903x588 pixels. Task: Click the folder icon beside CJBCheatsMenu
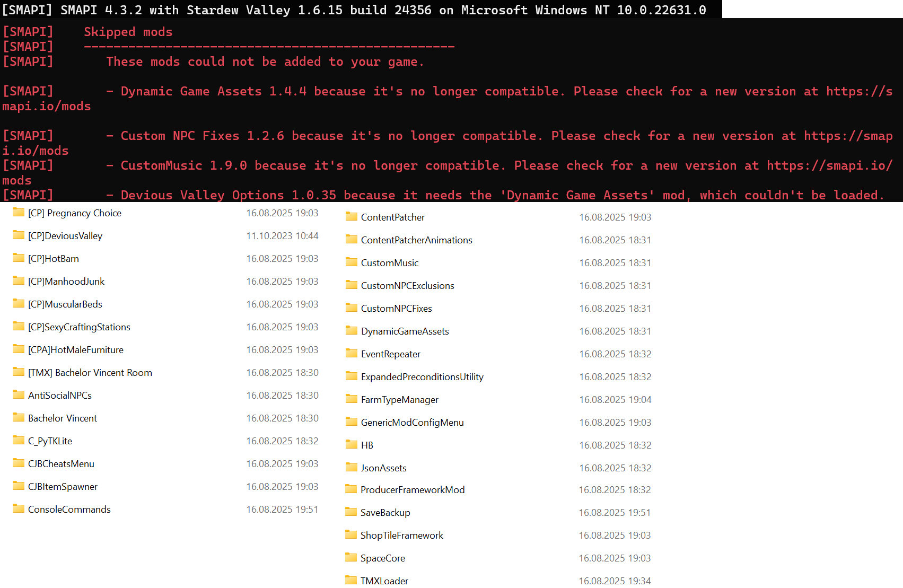[19, 463]
